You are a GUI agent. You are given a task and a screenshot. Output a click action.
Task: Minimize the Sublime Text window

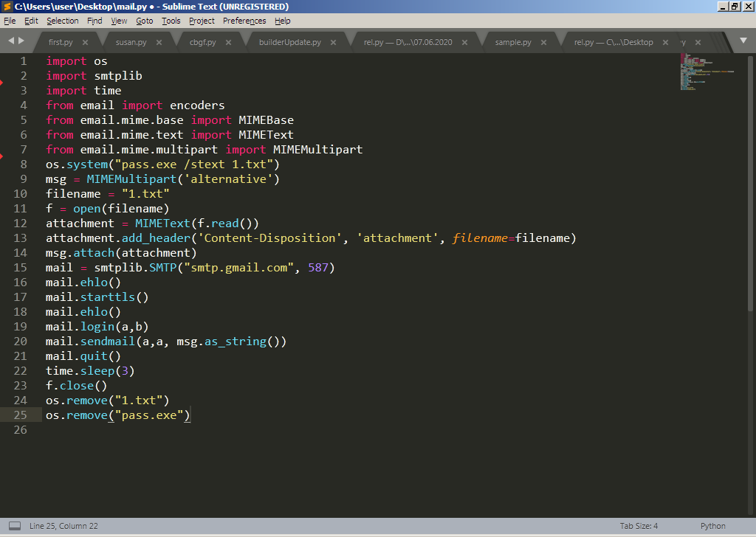click(x=722, y=6)
